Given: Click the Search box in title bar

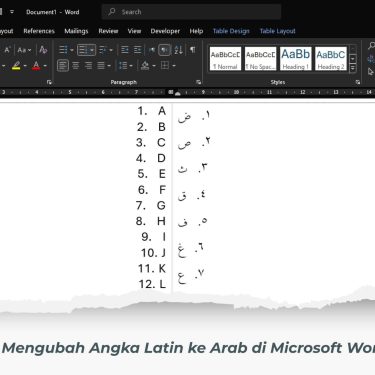Looking at the screenshot, I should click(191, 12).
